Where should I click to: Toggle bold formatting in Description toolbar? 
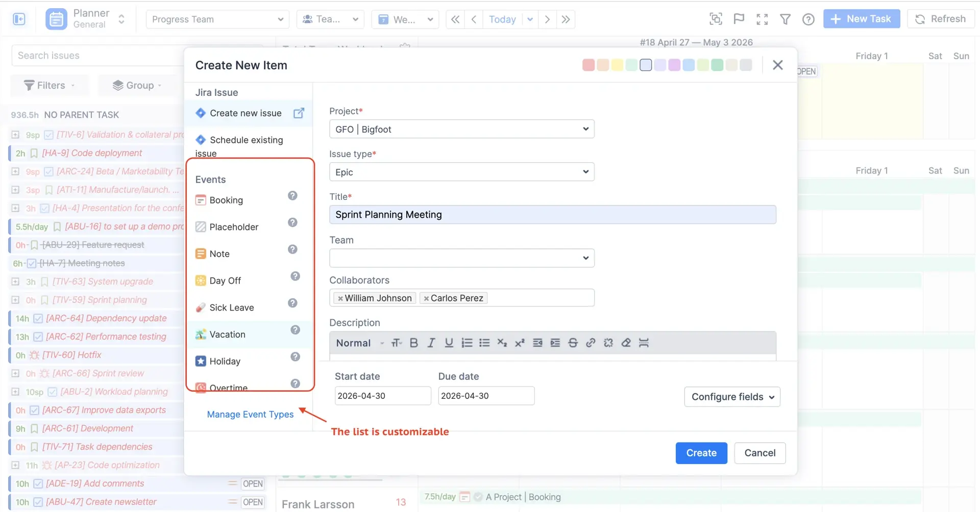[414, 343]
